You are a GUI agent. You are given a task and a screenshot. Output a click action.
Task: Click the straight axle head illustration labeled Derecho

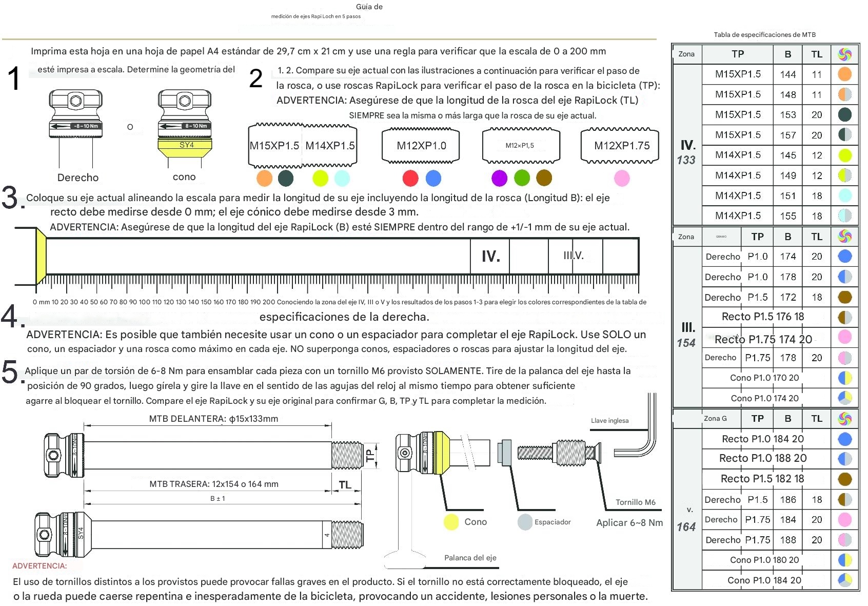(76, 128)
